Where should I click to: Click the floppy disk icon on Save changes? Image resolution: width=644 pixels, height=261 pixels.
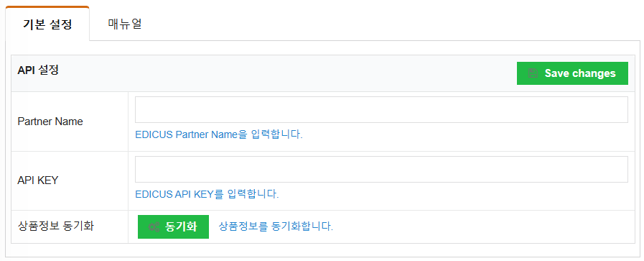[533, 73]
